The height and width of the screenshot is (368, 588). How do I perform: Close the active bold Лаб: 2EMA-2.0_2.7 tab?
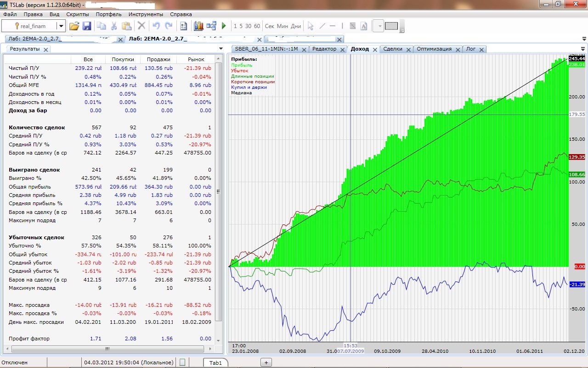point(260,40)
